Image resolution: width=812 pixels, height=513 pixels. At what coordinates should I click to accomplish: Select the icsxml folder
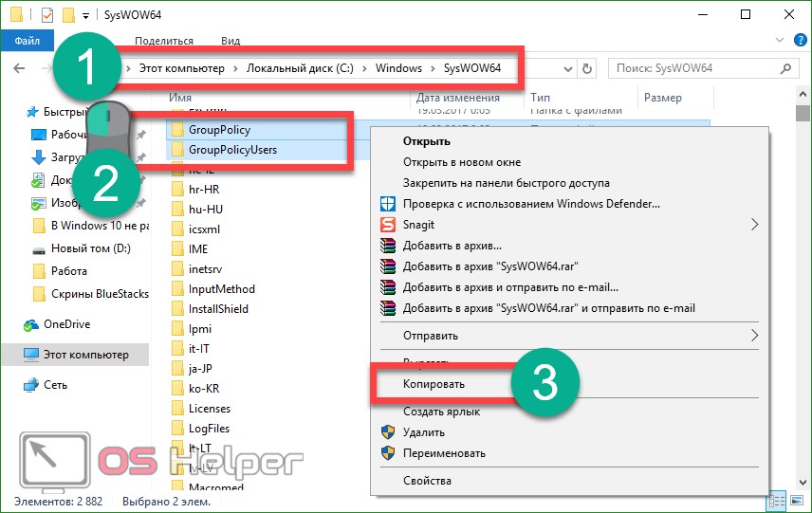tap(204, 229)
